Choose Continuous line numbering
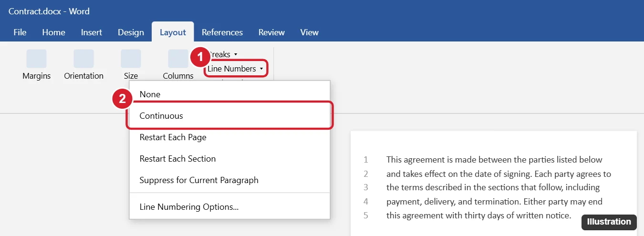Screen dimensions: 644x236 [229, 116]
